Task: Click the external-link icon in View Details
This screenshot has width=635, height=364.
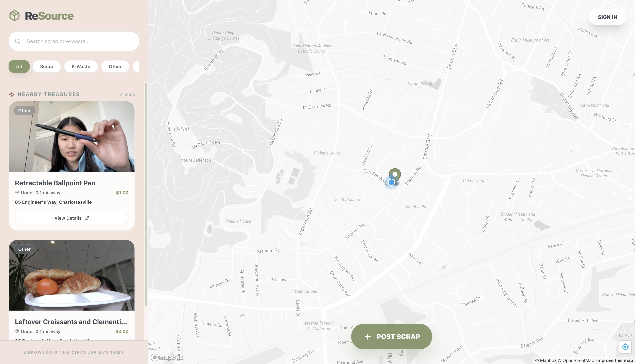Action: click(x=87, y=218)
